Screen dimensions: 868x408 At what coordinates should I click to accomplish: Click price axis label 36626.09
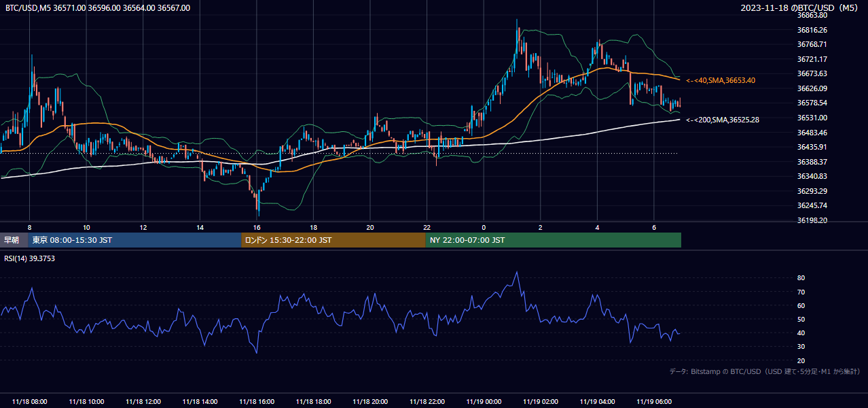tap(812, 88)
